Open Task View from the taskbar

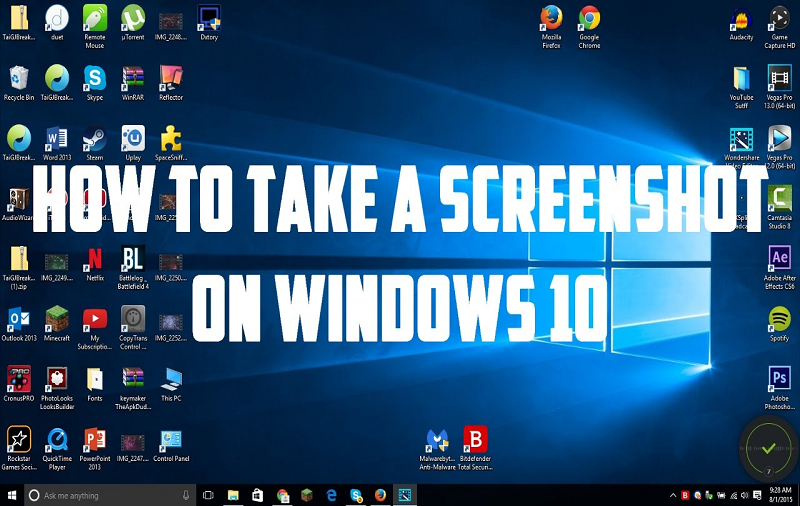[208, 495]
